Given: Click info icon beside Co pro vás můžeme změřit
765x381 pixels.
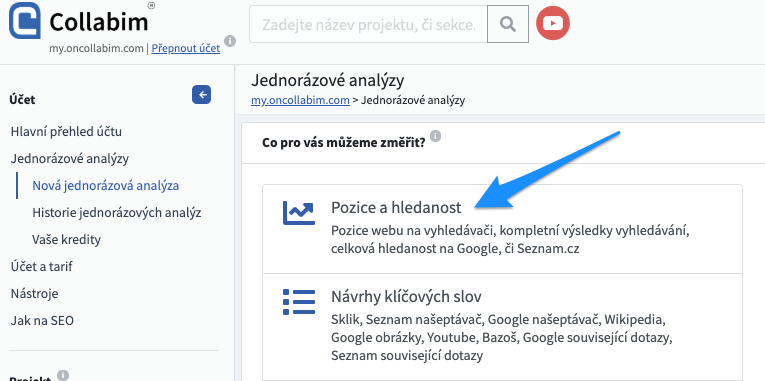Looking at the screenshot, I should (436, 135).
